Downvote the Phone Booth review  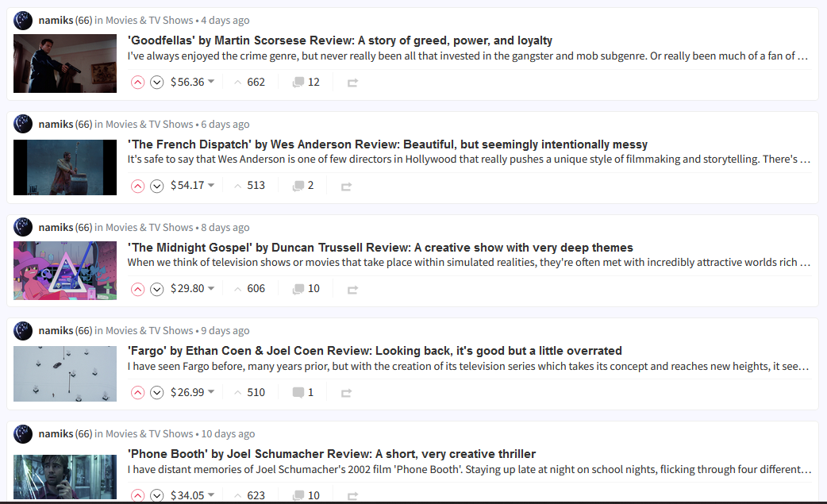pos(156,495)
